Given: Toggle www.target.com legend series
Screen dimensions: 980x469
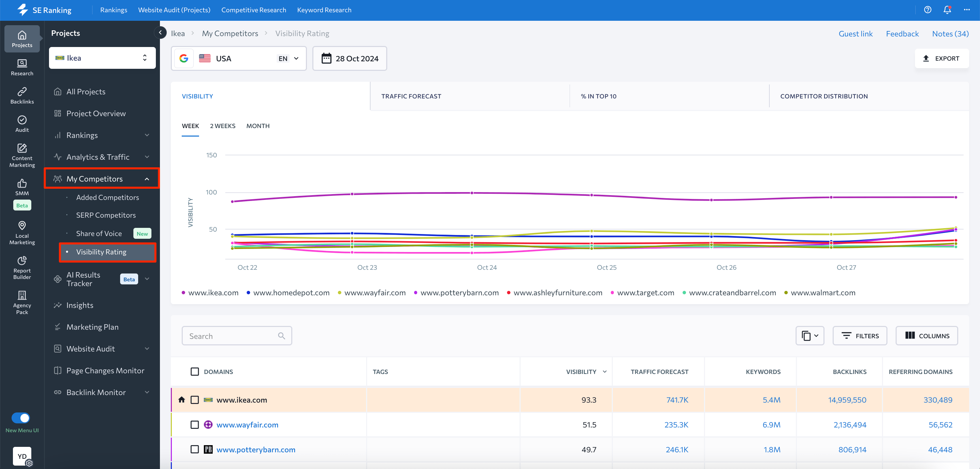Looking at the screenshot, I should [642, 292].
